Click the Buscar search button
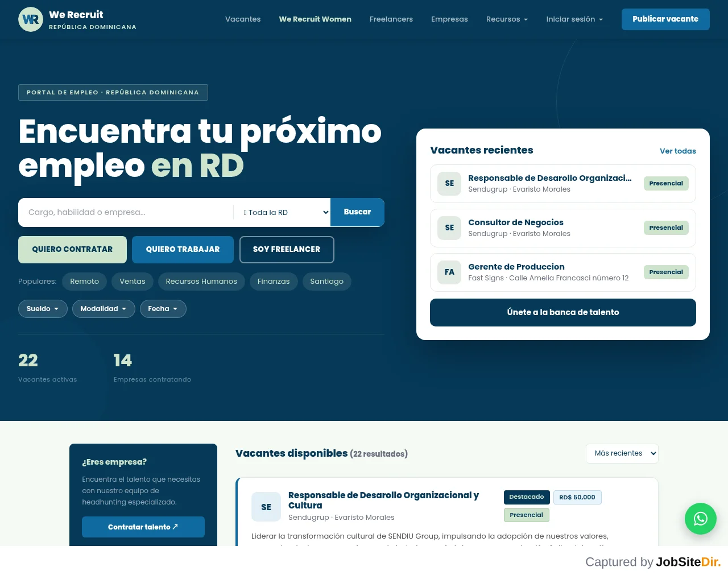This screenshot has height=579, width=728. [x=357, y=212]
